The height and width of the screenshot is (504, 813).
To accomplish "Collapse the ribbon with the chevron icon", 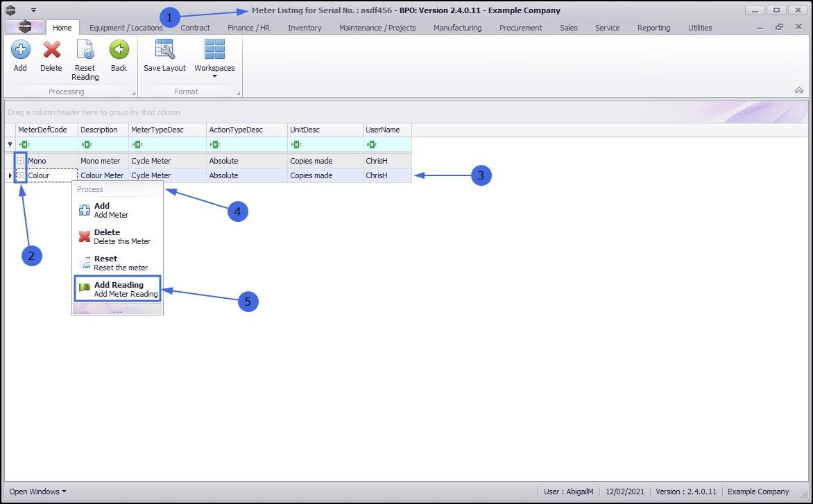I will 799,90.
